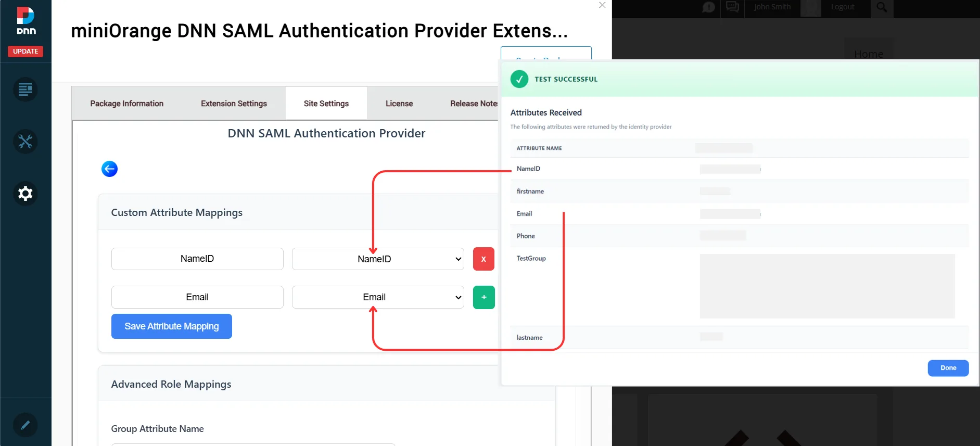This screenshot has height=446, width=980.
Task: Open the Settings gear sidebar icon
Action: [26, 194]
